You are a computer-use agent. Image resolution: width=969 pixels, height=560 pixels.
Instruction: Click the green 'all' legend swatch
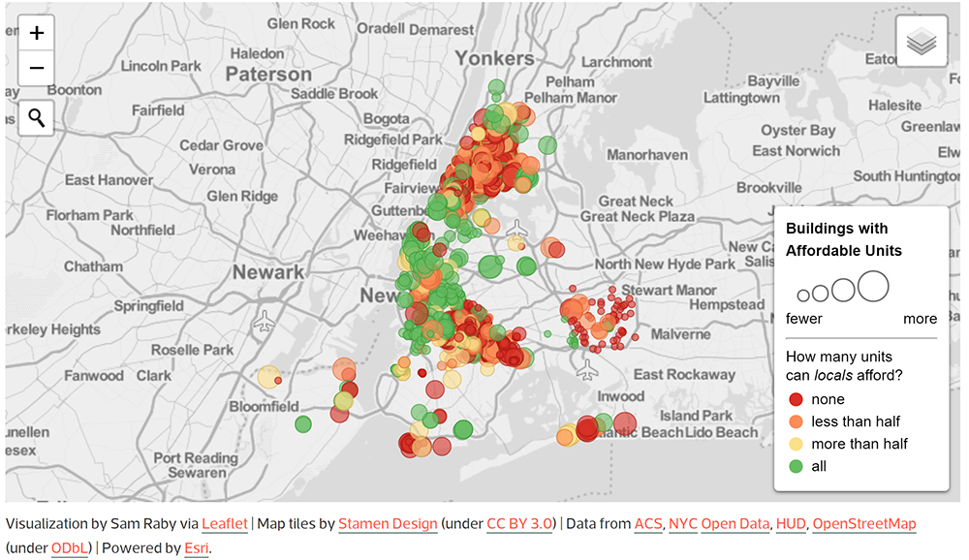[796, 466]
